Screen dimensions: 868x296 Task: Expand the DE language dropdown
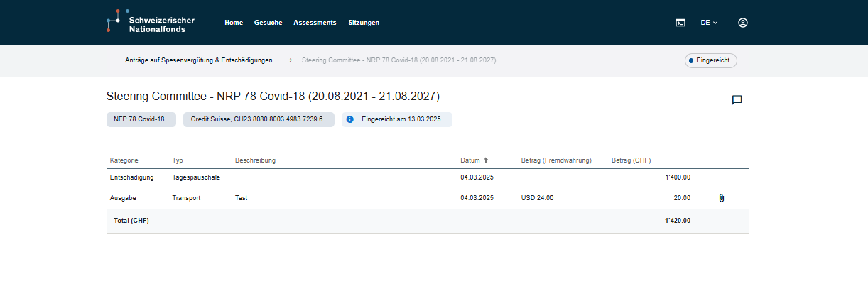coord(709,23)
